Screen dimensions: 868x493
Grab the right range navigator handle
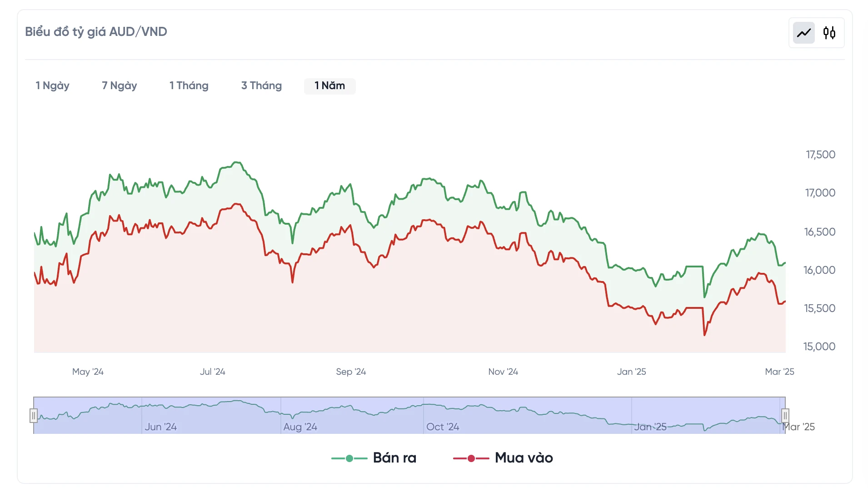coord(785,416)
